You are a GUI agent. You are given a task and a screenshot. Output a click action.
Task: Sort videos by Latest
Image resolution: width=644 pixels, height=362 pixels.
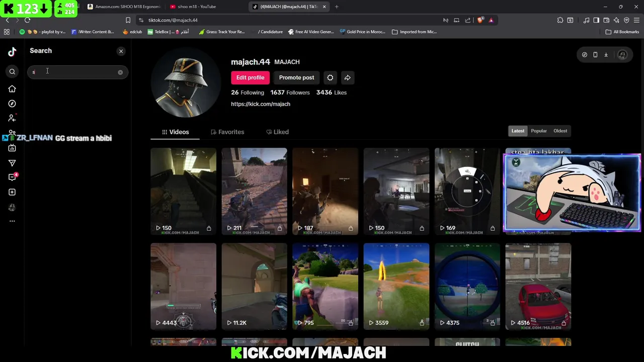(x=518, y=131)
